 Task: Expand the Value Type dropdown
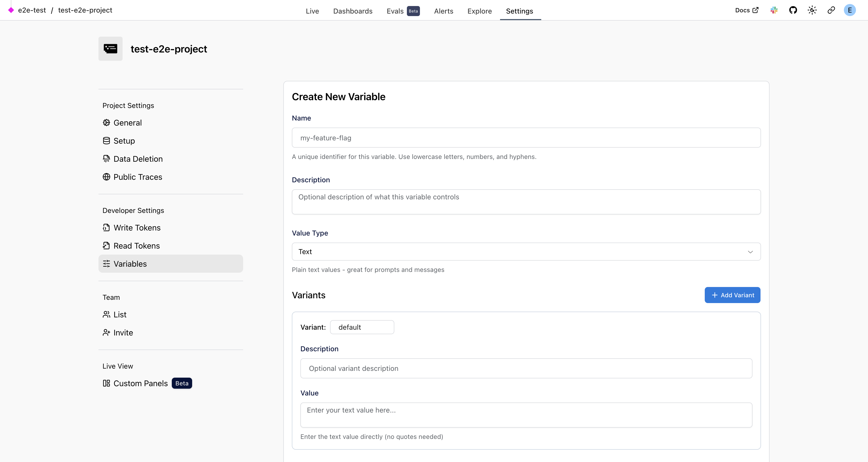526,252
